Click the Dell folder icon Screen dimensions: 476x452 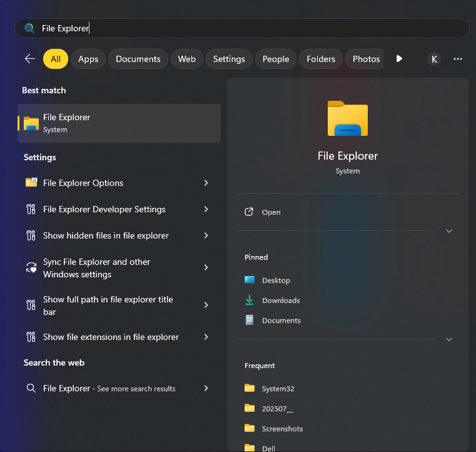pos(250,448)
